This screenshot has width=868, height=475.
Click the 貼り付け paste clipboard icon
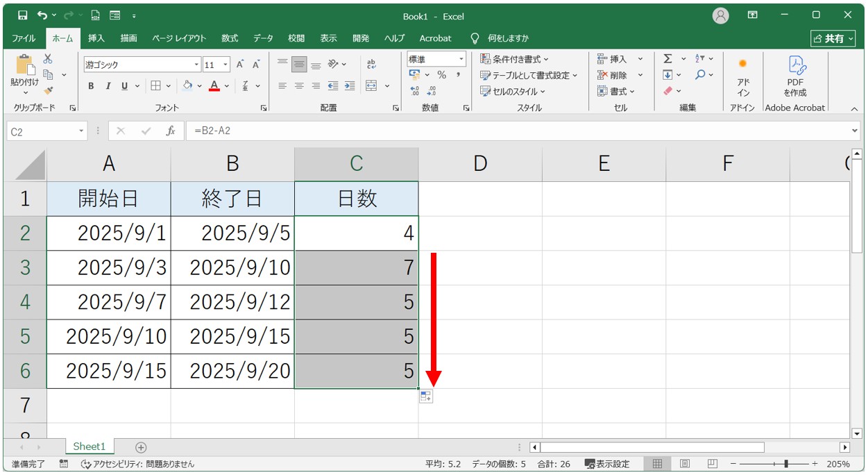25,66
